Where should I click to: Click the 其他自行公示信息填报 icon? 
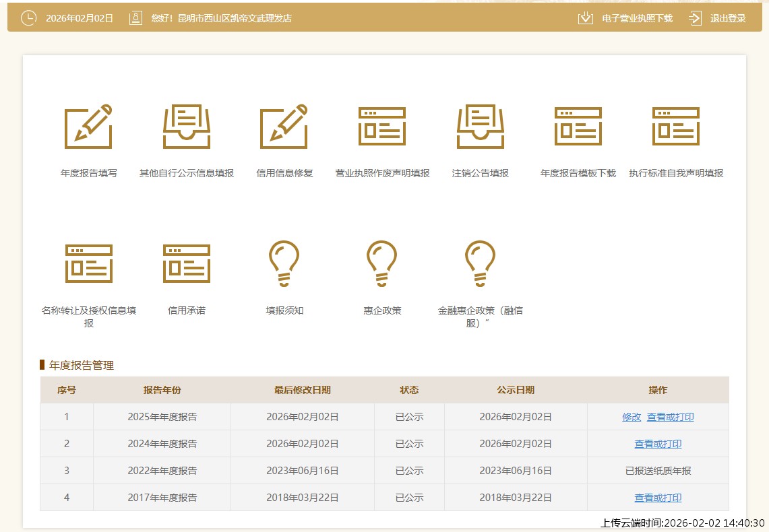187,127
